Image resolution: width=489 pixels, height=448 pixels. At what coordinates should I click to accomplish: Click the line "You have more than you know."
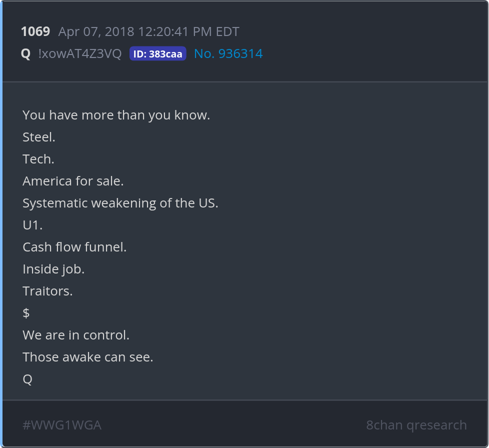click(116, 115)
